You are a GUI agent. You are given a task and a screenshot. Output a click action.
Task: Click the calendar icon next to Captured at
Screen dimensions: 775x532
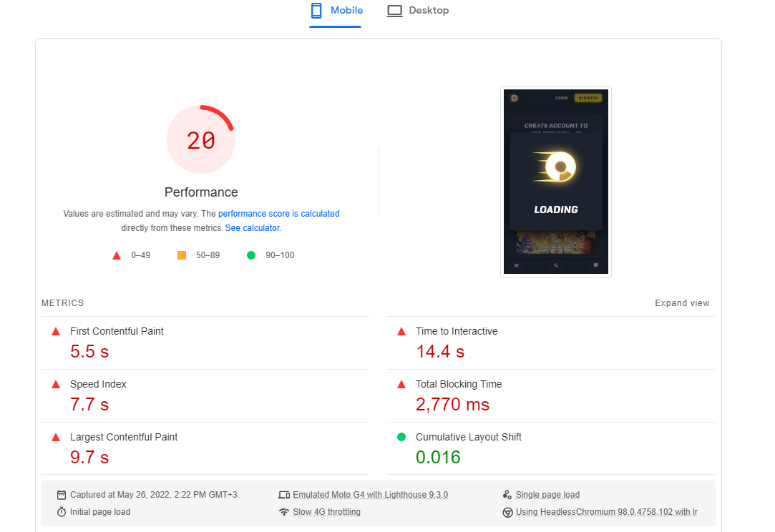coord(62,495)
